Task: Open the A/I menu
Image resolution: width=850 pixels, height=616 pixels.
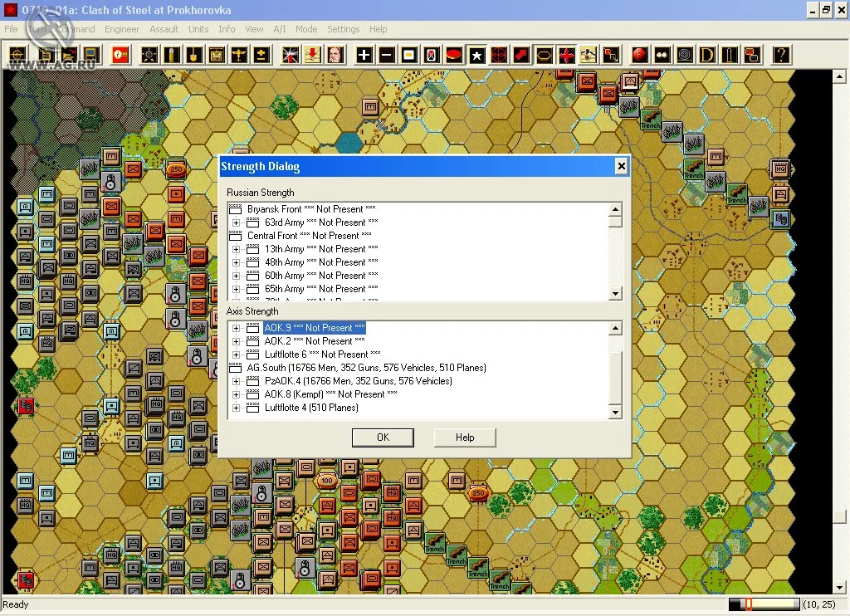Action: (280, 29)
